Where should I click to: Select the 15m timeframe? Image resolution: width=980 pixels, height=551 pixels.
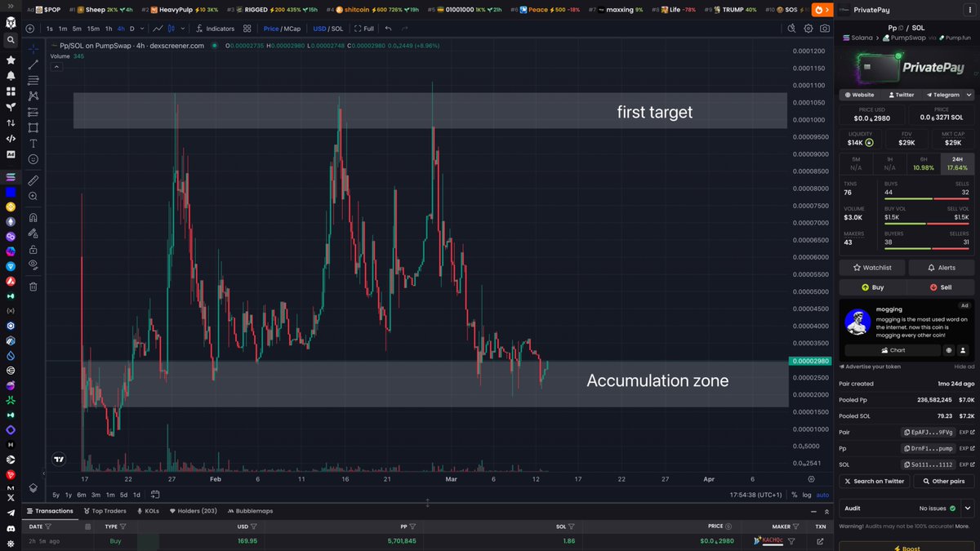(93, 28)
